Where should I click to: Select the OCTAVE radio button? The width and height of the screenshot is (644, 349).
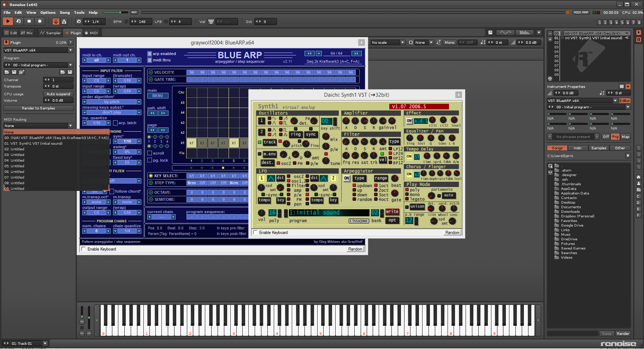click(x=151, y=192)
